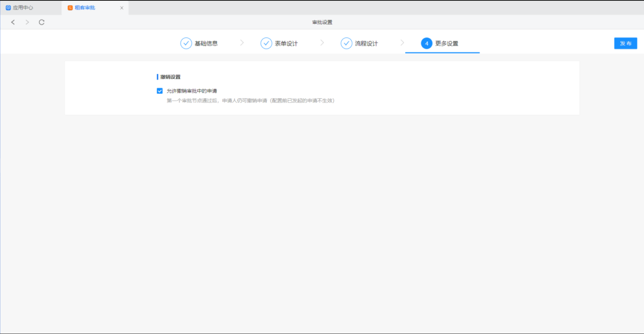The image size is (644, 334).
Task: Refresh the page with the reload icon
Action: 42,22
